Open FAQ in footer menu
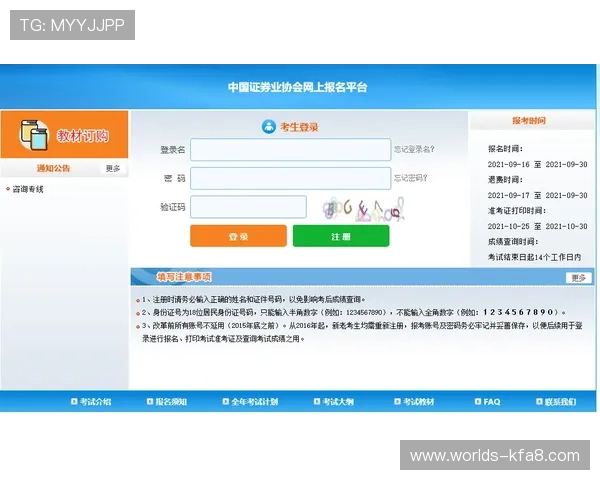This screenshot has height=480, width=600. [x=492, y=402]
